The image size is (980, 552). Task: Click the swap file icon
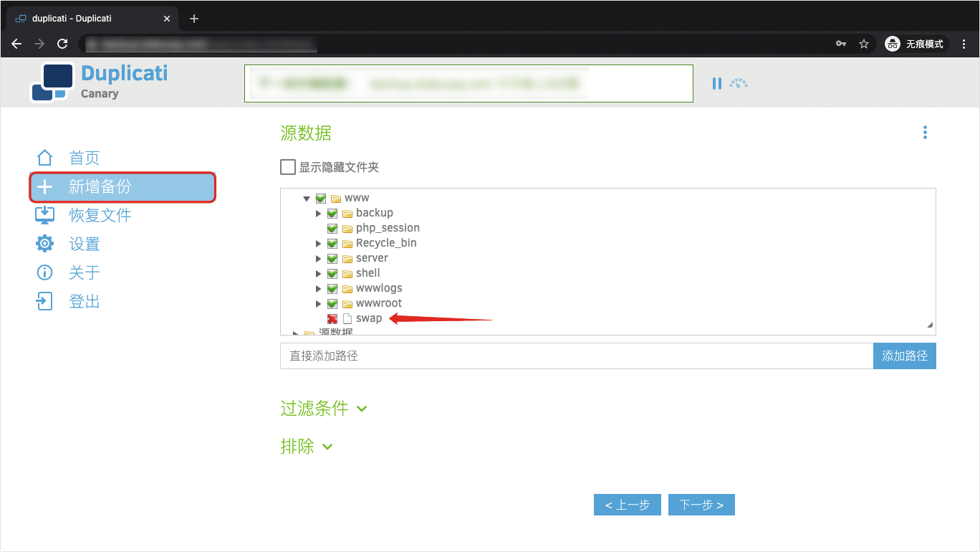click(347, 318)
